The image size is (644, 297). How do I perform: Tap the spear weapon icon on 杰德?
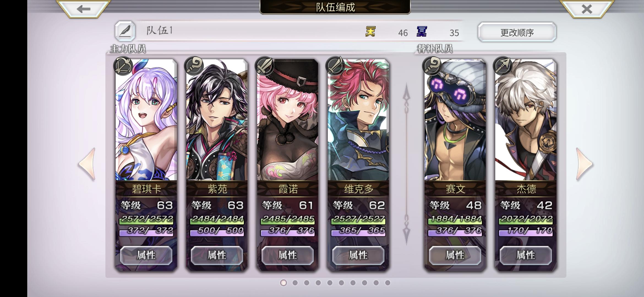(x=503, y=66)
